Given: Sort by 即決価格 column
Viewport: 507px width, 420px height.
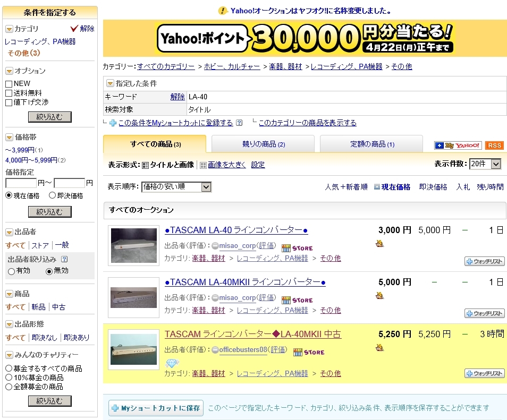Looking at the screenshot, I should coord(433,187).
